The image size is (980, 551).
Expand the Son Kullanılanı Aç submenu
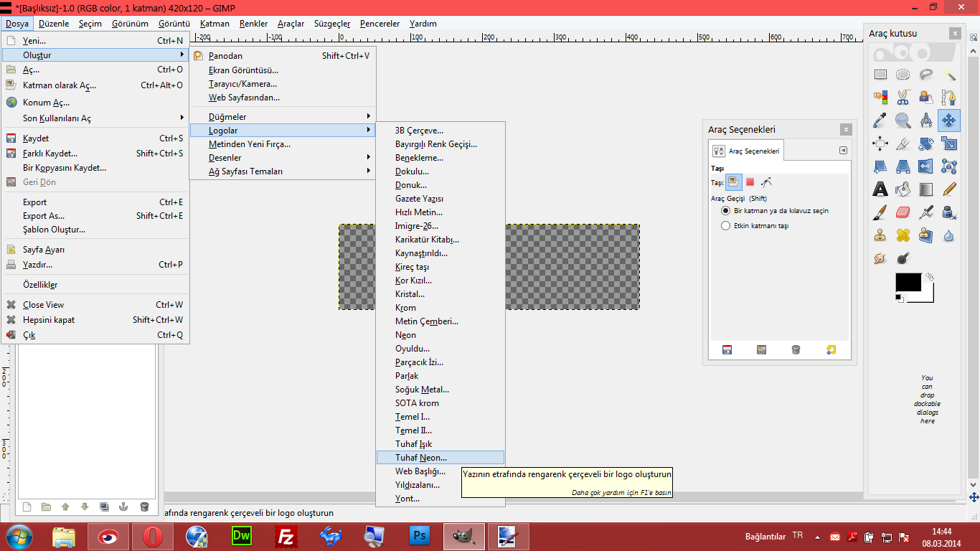pos(95,118)
